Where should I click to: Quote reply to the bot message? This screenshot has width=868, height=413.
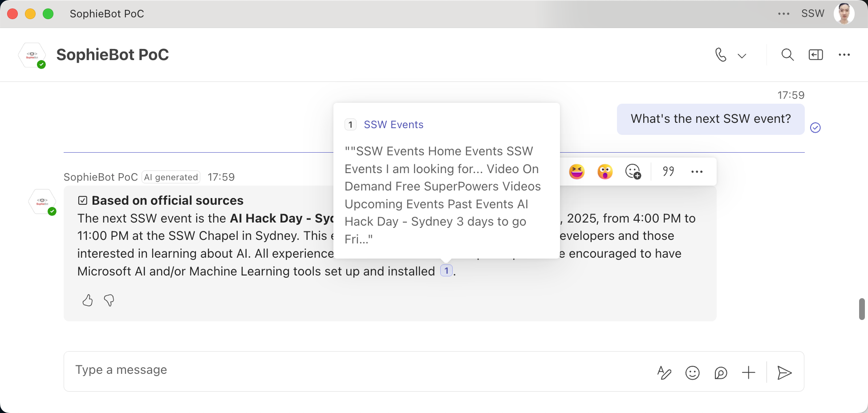click(669, 171)
